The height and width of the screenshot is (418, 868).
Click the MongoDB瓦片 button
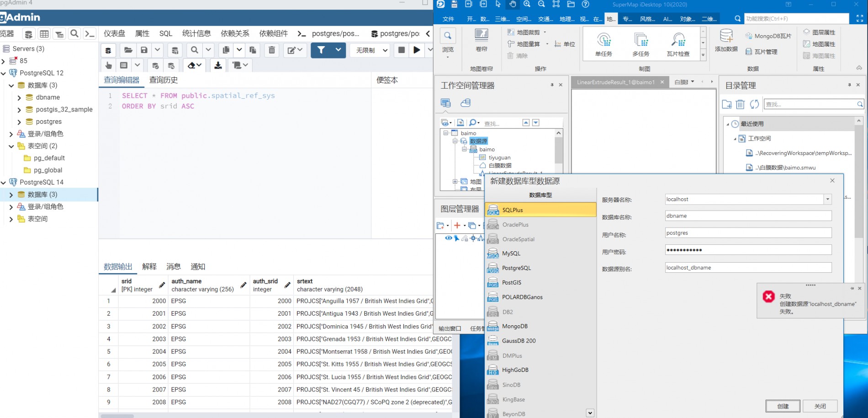tap(768, 36)
